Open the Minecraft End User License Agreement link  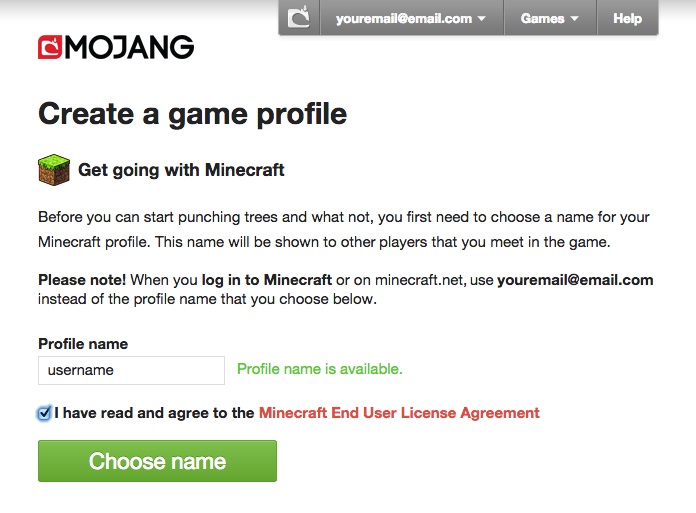(x=399, y=413)
